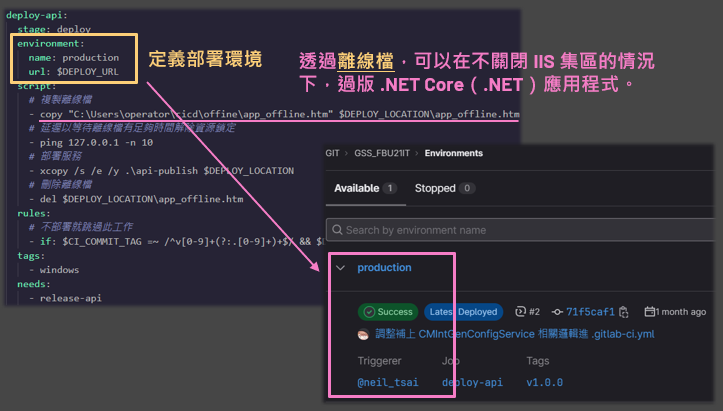Click the '- release-api' needs line

point(65,298)
